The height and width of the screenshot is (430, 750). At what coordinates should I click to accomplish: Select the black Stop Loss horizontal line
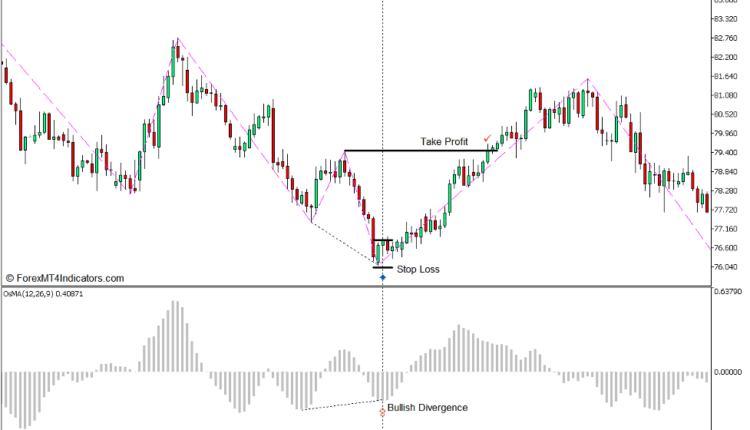pyautogui.click(x=382, y=267)
